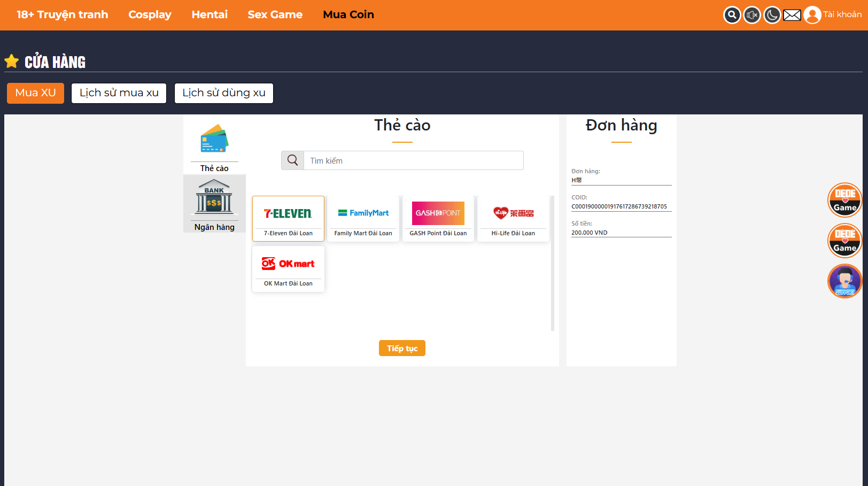Choose Family Mart Đài Loan card
Image resolution: width=868 pixels, height=486 pixels.
coord(363,219)
